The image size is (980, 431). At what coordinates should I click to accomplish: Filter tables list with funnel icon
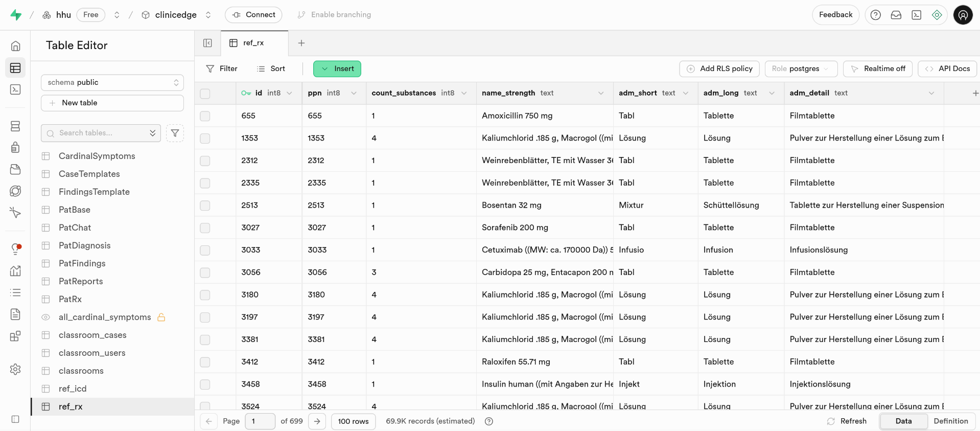[175, 133]
